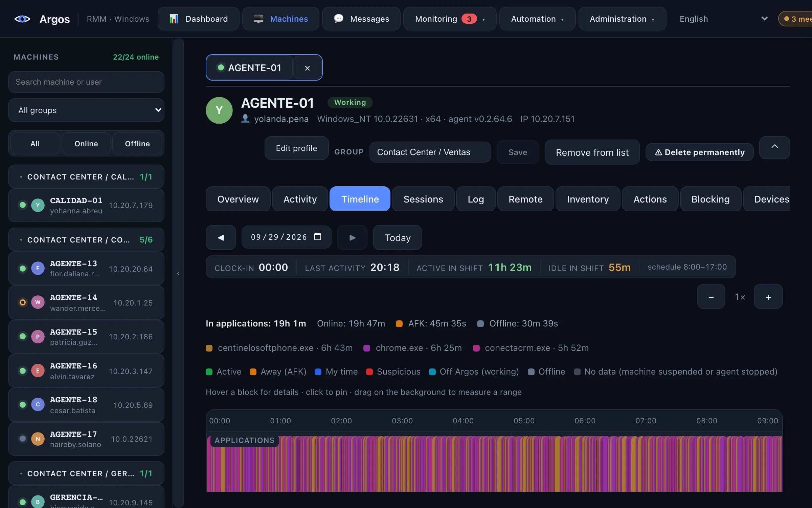Go to the next day arrow
The height and width of the screenshot is (508, 812).
pos(352,238)
